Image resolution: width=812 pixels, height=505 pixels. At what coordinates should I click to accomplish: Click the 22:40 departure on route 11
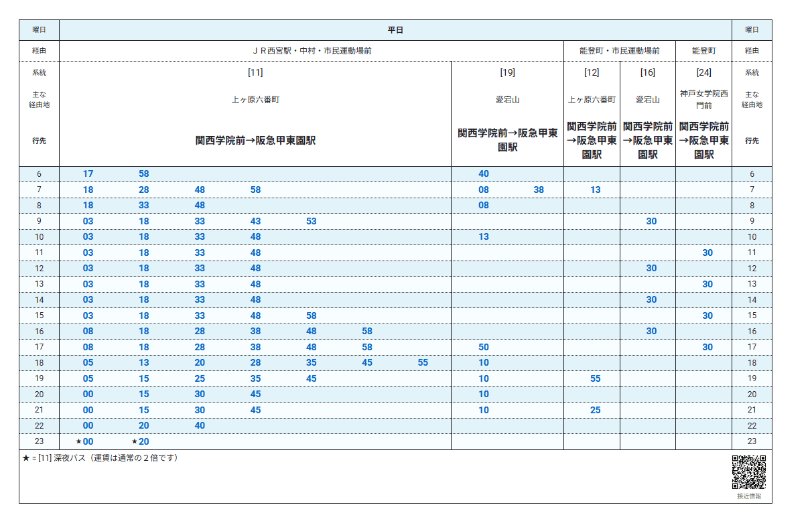(x=200, y=425)
